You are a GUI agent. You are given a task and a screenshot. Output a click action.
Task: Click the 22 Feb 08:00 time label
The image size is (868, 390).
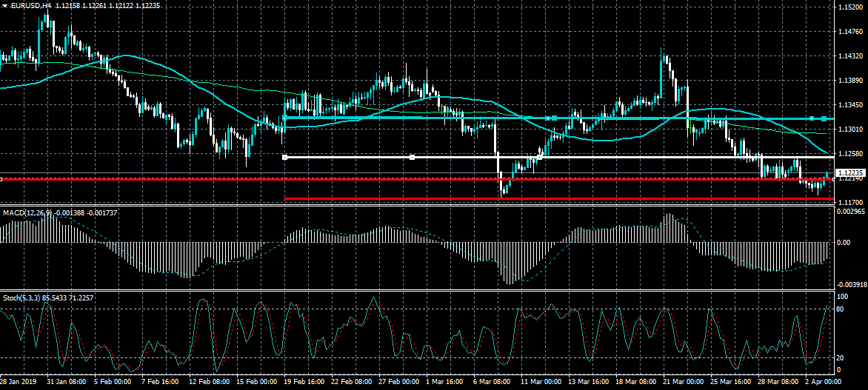(x=352, y=382)
